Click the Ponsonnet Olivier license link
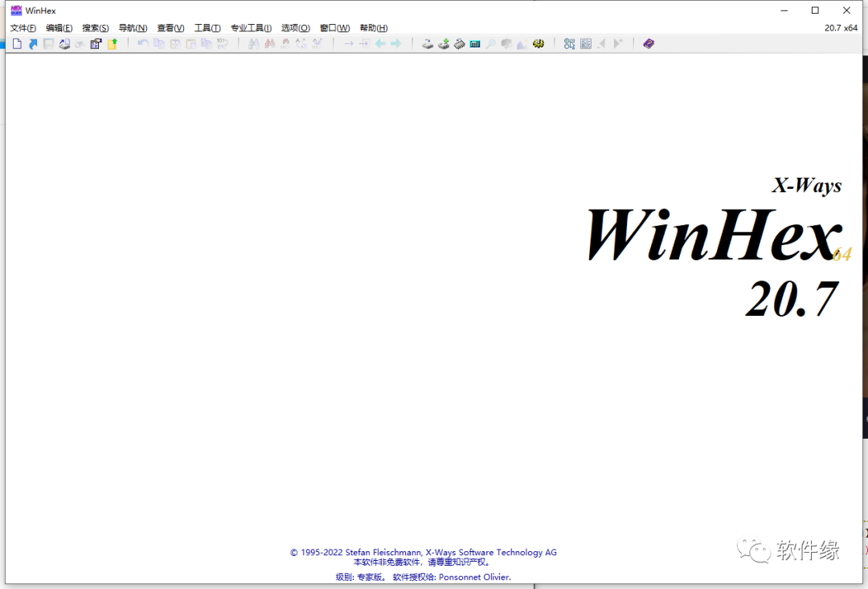The image size is (868, 589). pyautogui.click(x=474, y=577)
